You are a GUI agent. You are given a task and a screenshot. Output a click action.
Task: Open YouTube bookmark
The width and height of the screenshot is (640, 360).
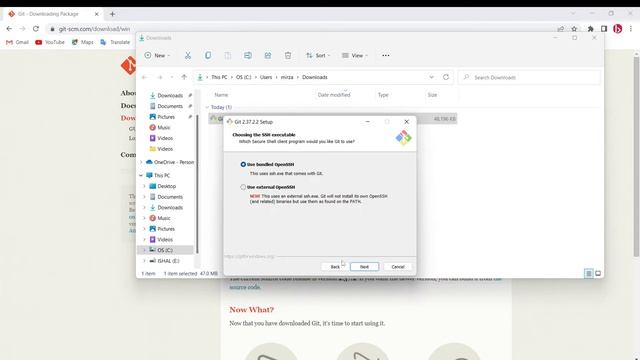point(50,42)
